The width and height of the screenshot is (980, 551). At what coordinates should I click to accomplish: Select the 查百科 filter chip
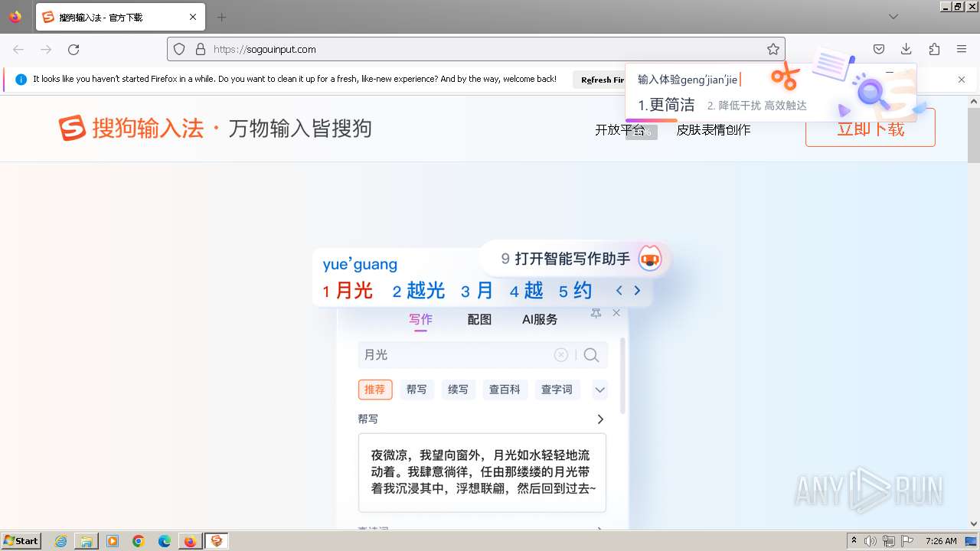point(505,390)
